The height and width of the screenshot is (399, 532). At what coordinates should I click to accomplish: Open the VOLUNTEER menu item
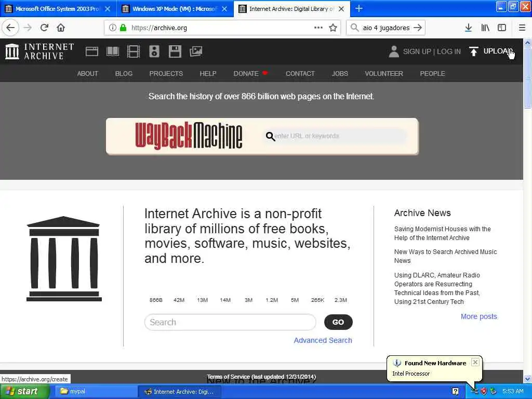click(x=384, y=74)
